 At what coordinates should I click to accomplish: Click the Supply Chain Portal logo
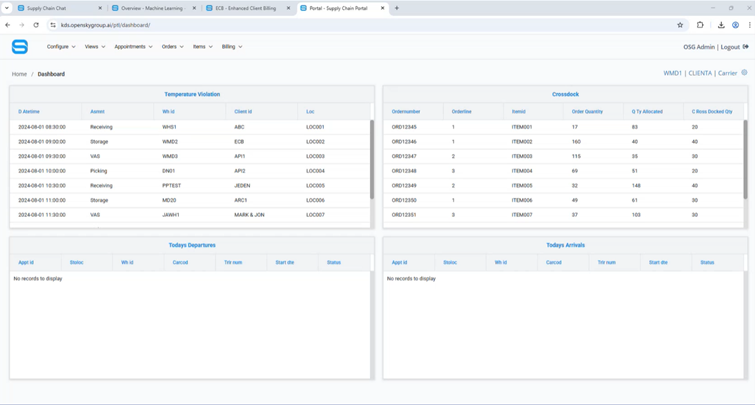20,47
